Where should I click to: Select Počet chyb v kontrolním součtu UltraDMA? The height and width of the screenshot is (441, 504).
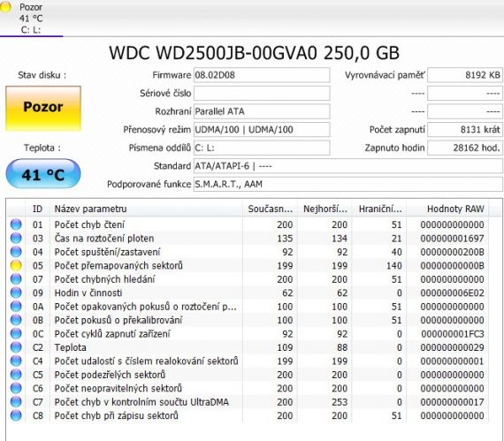(141, 402)
